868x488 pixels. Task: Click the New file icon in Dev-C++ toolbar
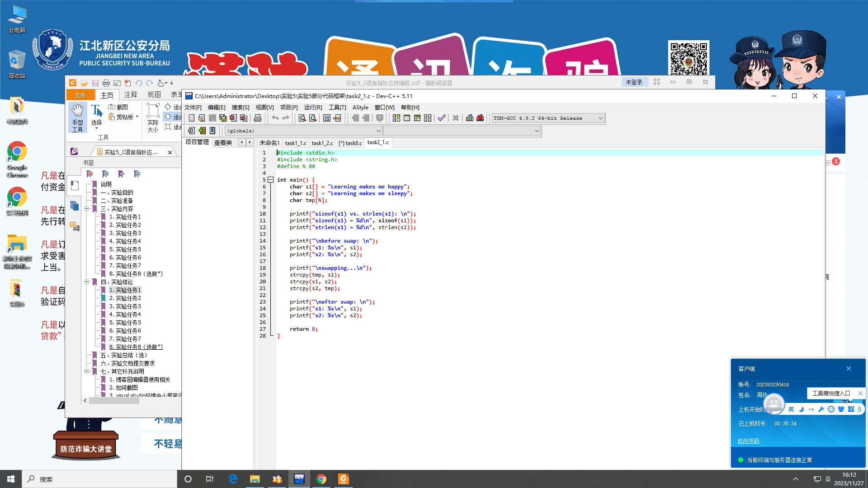click(192, 118)
